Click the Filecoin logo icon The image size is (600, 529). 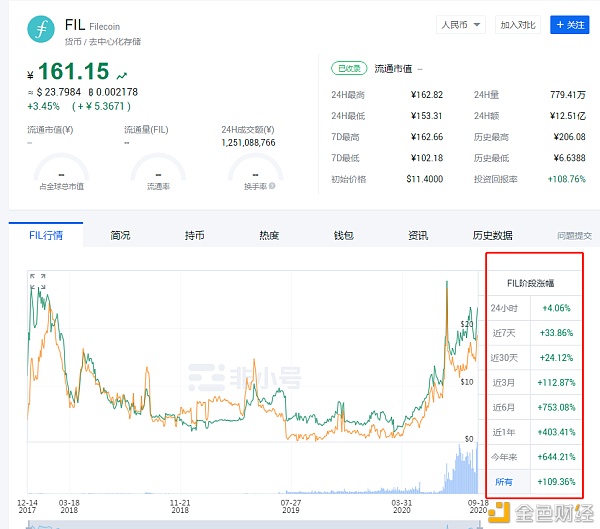pyautogui.click(x=41, y=29)
